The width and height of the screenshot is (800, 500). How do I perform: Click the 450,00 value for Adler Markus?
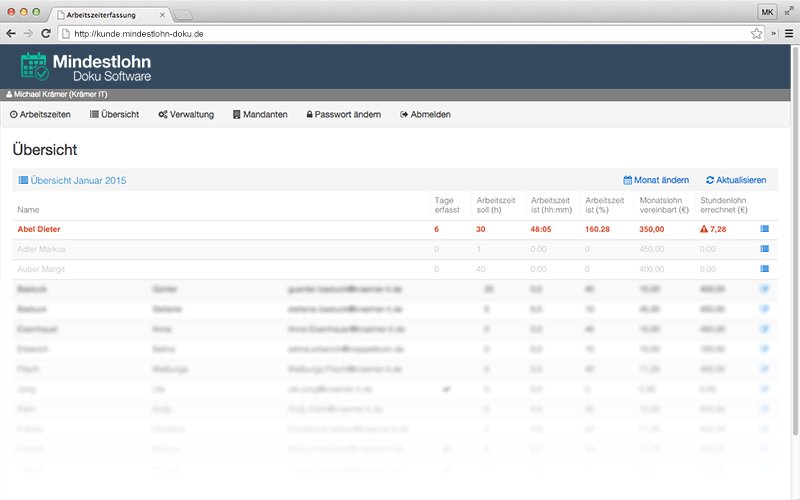pos(652,249)
